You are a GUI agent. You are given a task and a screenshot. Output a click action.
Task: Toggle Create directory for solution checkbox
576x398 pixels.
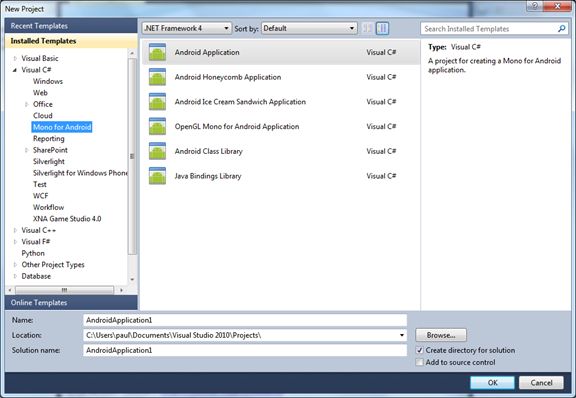coord(420,350)
